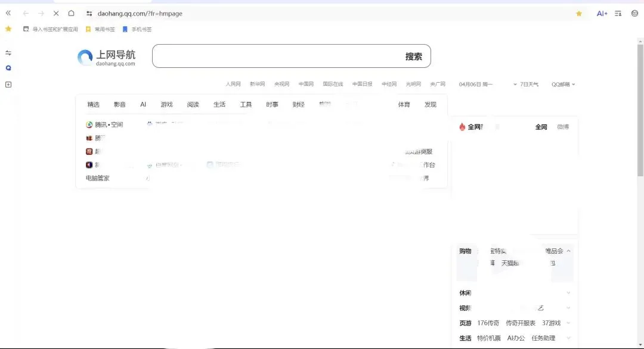Click the bookmarks bar star icon

click(x=8, y=29)
